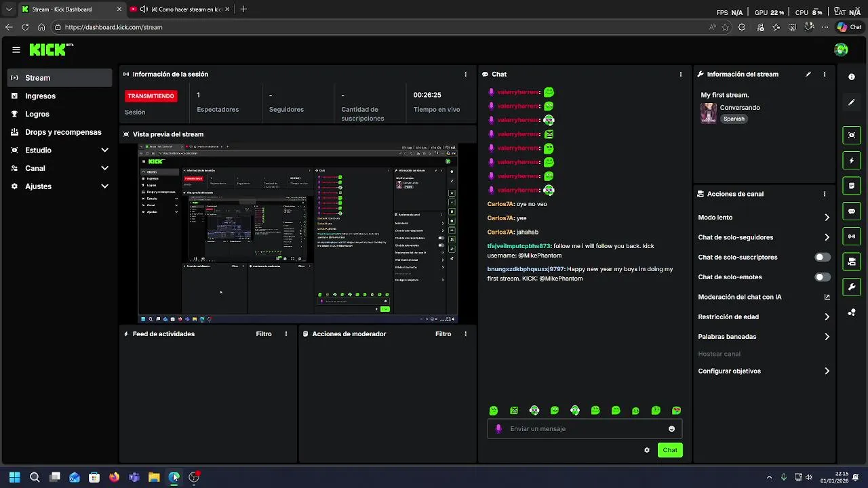Screen dimensions: 868x488
Task: Toggle the lightning bolt widget icon in sidebar
Action: tap(852, 161)
